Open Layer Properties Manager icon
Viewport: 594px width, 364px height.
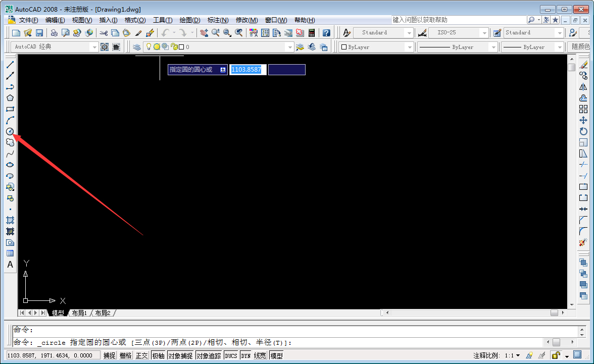tap(137, 47)
